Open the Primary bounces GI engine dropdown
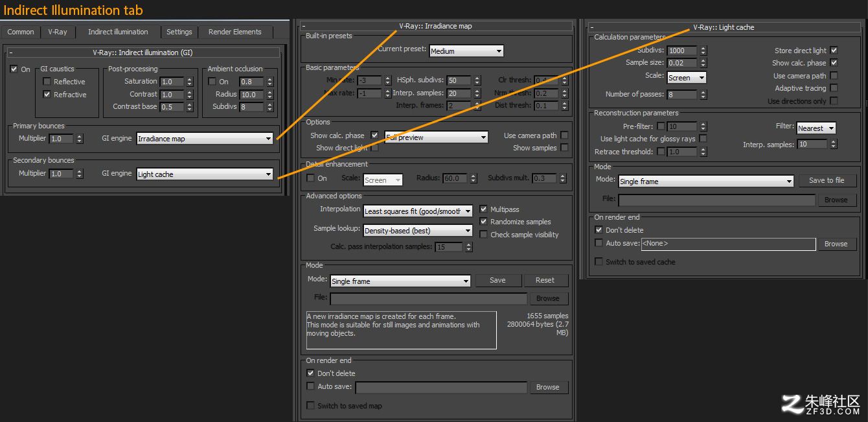The height and width of the screenshot is (422, 868). (x=205, y=139)
